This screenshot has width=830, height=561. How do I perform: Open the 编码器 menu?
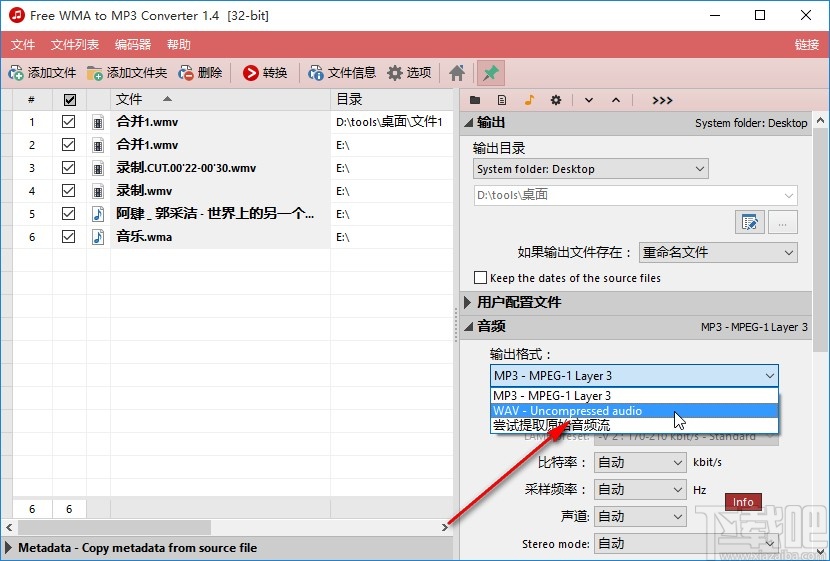[x=133, y=44]
